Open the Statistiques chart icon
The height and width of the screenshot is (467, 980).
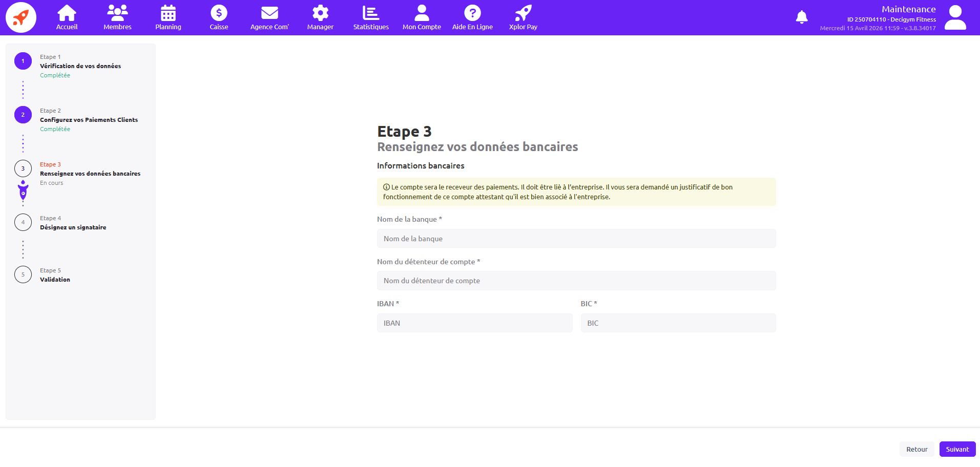point(371,13)
